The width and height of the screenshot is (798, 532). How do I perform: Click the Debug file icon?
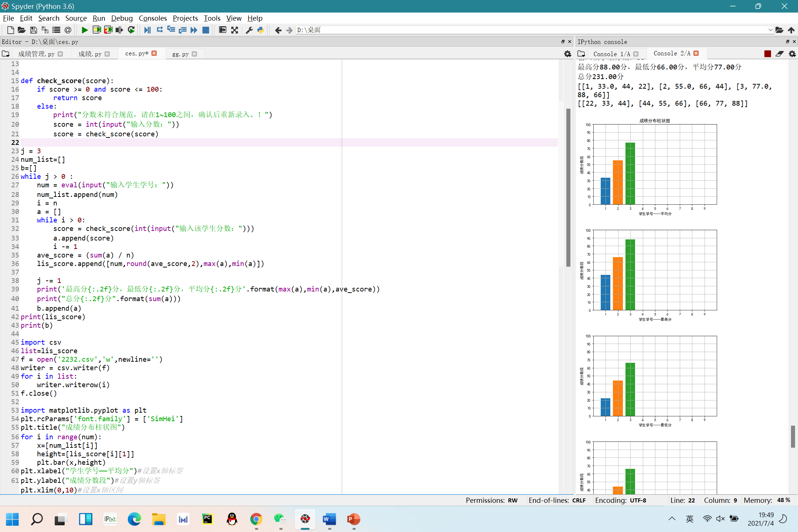click(147, 30)
